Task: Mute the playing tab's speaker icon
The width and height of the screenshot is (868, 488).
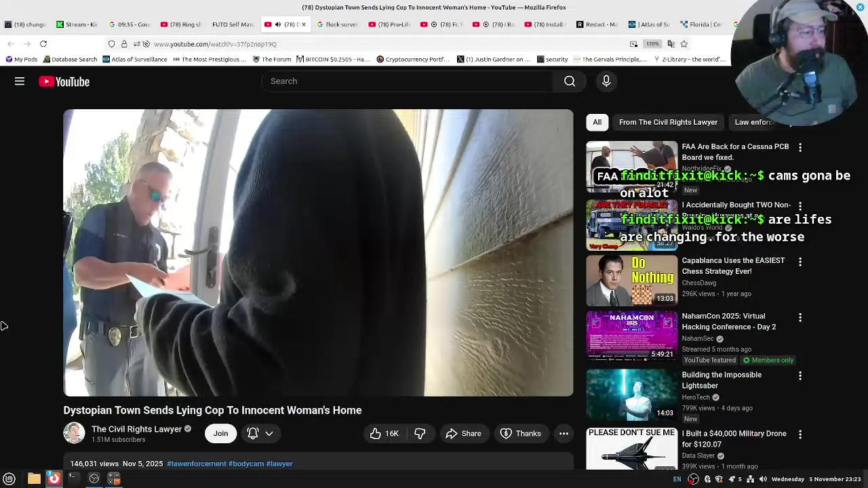Action: [278, 24]
